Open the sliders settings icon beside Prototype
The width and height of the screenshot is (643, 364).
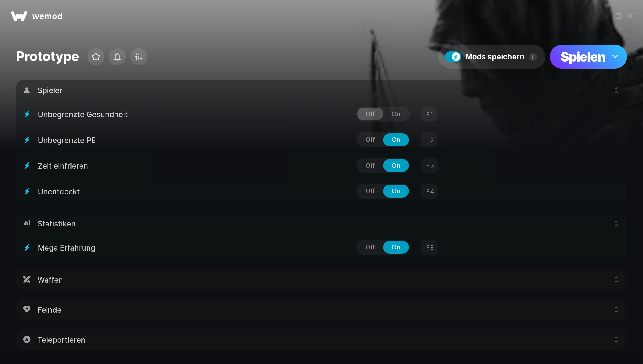point(139,57)
